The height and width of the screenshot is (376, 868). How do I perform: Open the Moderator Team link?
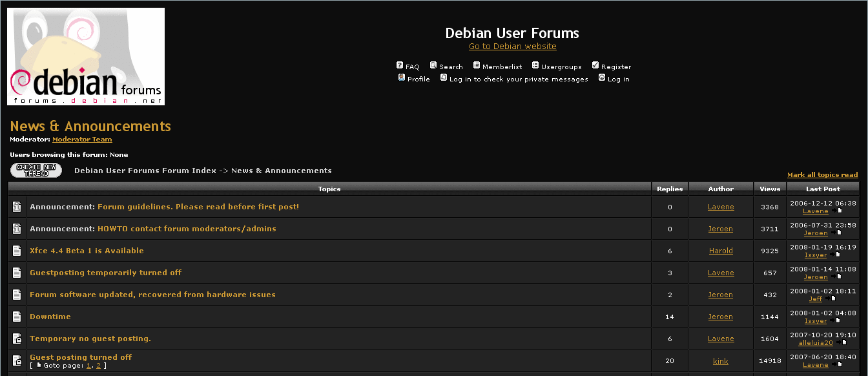(82, 139)
